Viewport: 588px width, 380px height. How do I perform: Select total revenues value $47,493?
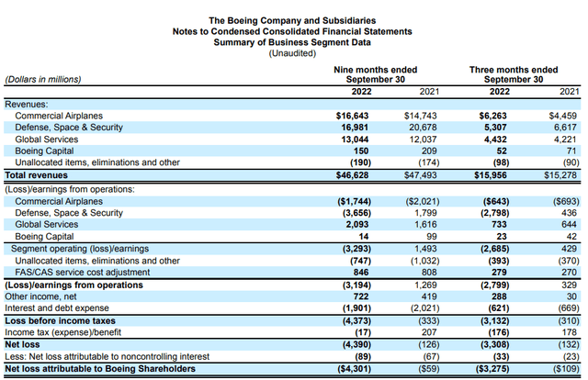(x=421, y=175)
